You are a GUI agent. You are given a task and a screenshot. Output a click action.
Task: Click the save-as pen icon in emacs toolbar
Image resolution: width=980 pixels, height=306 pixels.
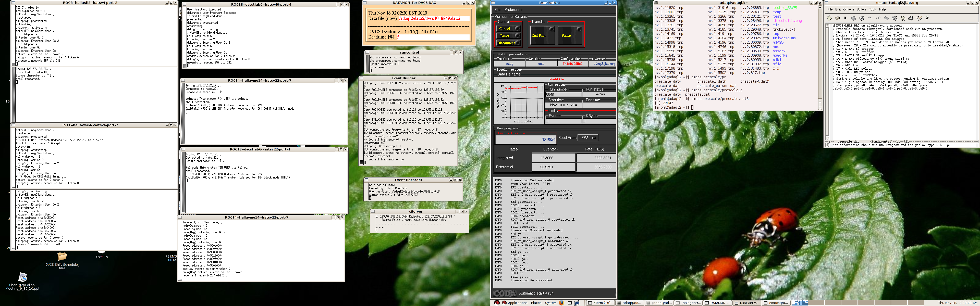pyautogui.click(x=862, y=18)
